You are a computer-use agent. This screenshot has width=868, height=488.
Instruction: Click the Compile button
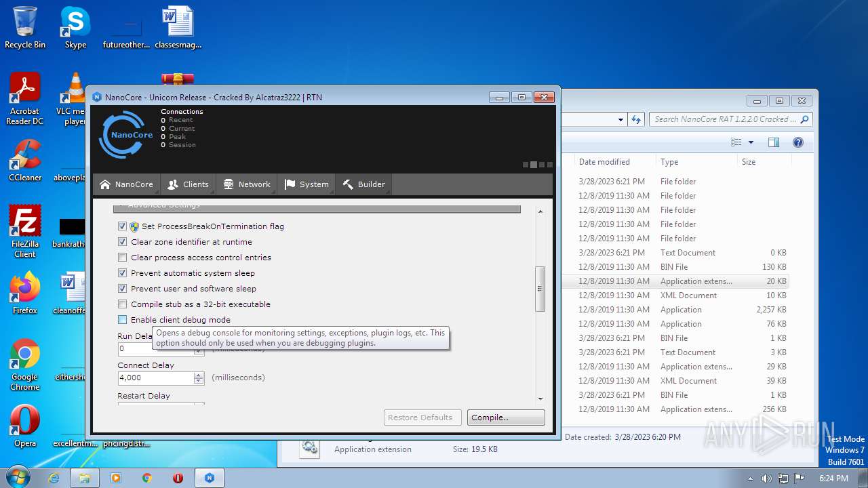506,418
